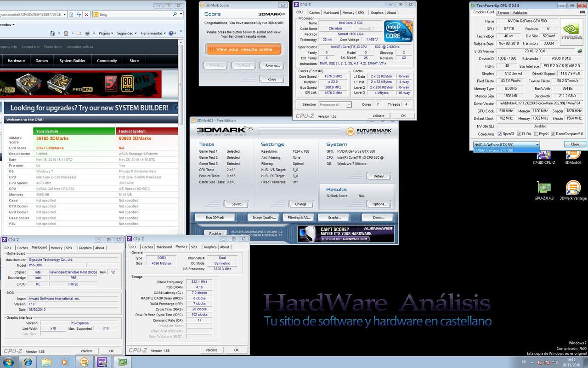Open the Caches tab in top CPU-Z window
588x368 pixels.
click(315, 13)
